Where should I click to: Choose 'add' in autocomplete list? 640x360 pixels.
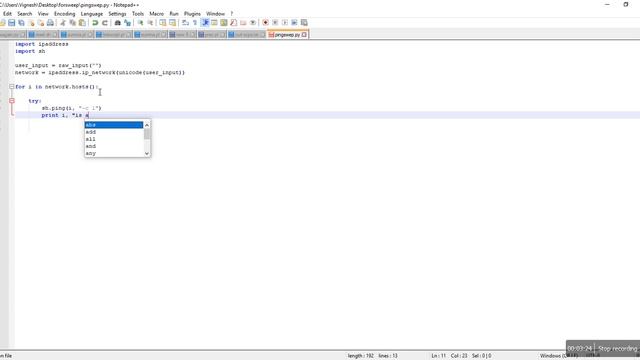pyautogui.click(x=114, y=132)
